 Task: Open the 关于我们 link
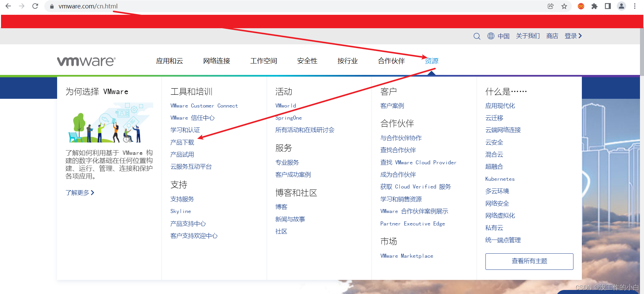[528, 36]
